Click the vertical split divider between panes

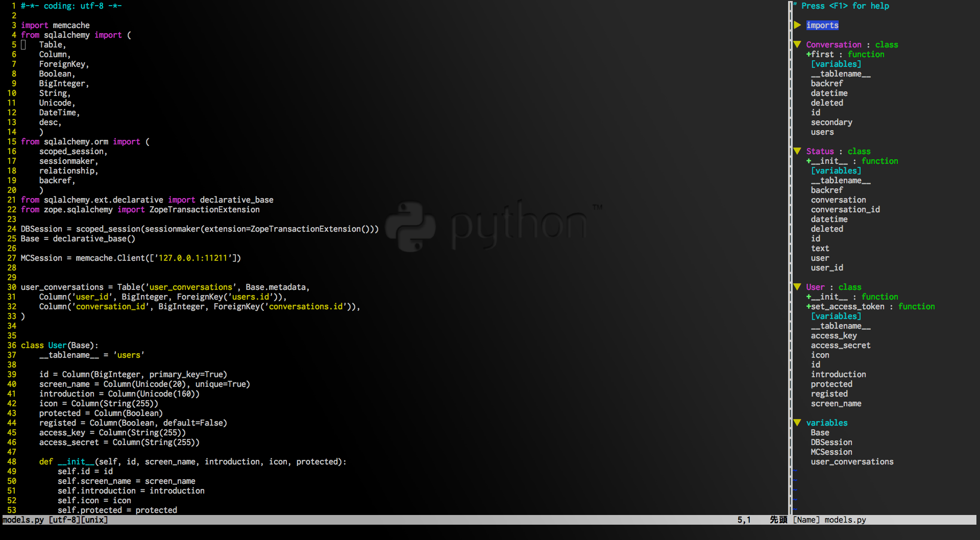pyautogui.click(x=790, y=255)
